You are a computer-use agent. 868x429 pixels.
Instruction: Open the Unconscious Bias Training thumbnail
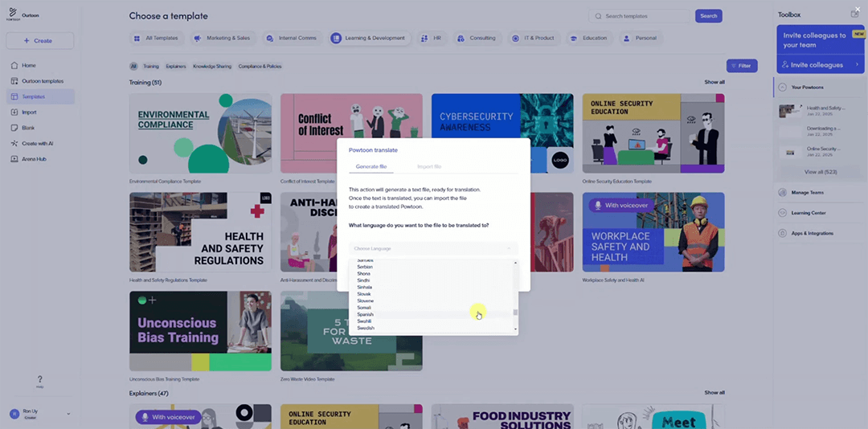(200, 331)
